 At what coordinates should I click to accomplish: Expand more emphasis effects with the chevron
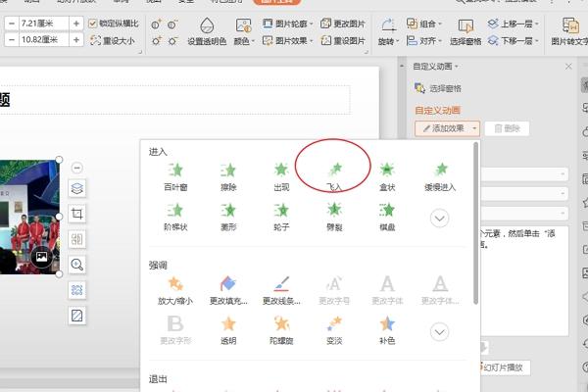click(x=440, y=333)
